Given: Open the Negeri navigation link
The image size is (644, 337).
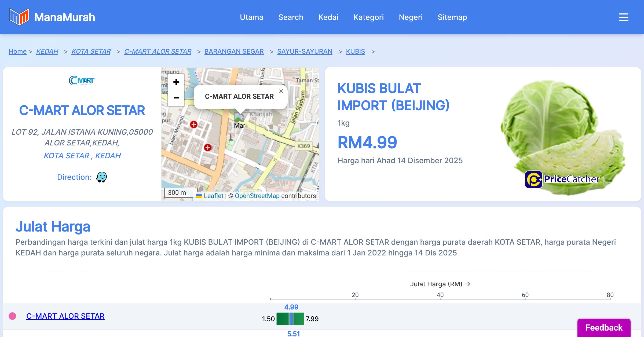Looking at the screenshot, I should click(x=411, y=17).
